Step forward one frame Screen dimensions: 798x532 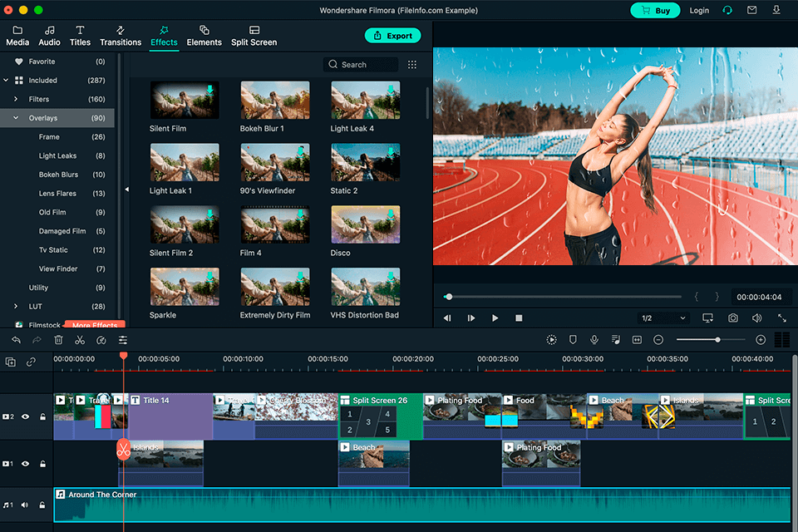click(471, 318)
